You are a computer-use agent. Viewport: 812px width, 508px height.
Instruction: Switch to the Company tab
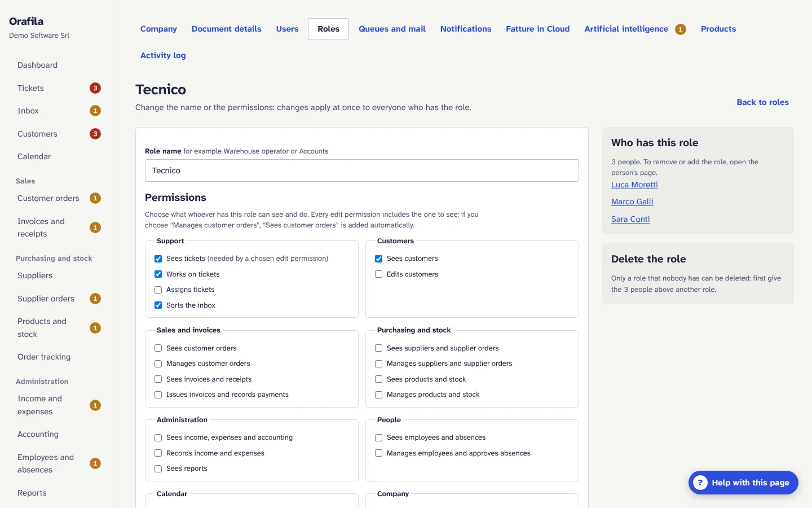click(158, 29)
